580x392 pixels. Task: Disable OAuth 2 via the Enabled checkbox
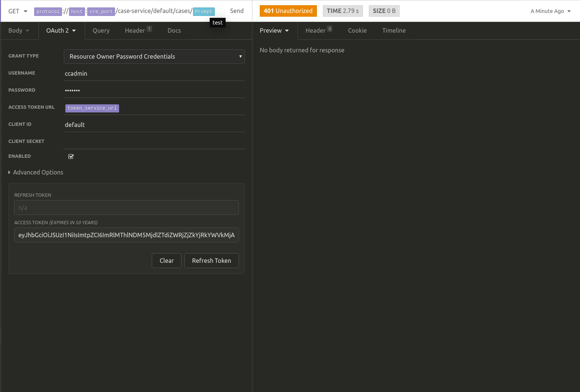pos(71,156)
